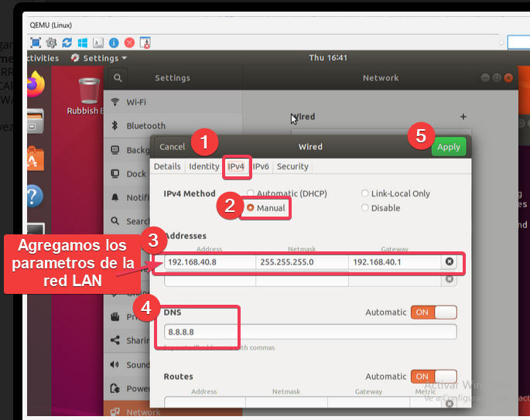The image size is (530, 420).
Task: Click the DNS field containing 8.8.8.8
Action: [309, 332]
